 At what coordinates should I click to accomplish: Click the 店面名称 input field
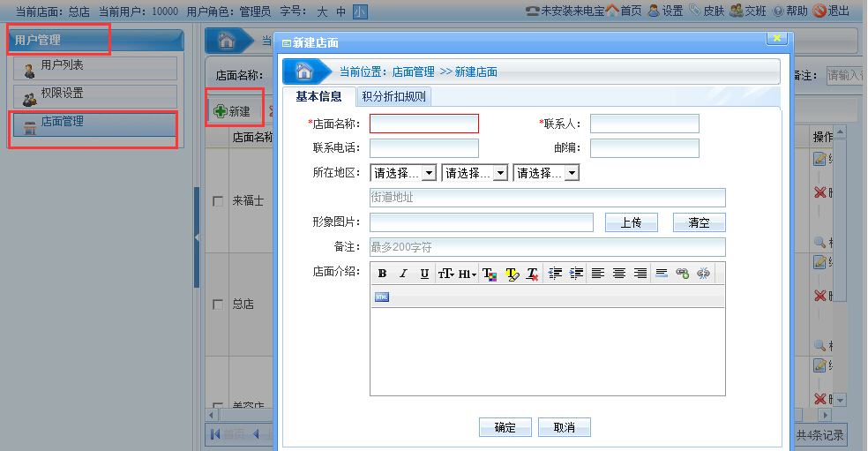[424, 124]
